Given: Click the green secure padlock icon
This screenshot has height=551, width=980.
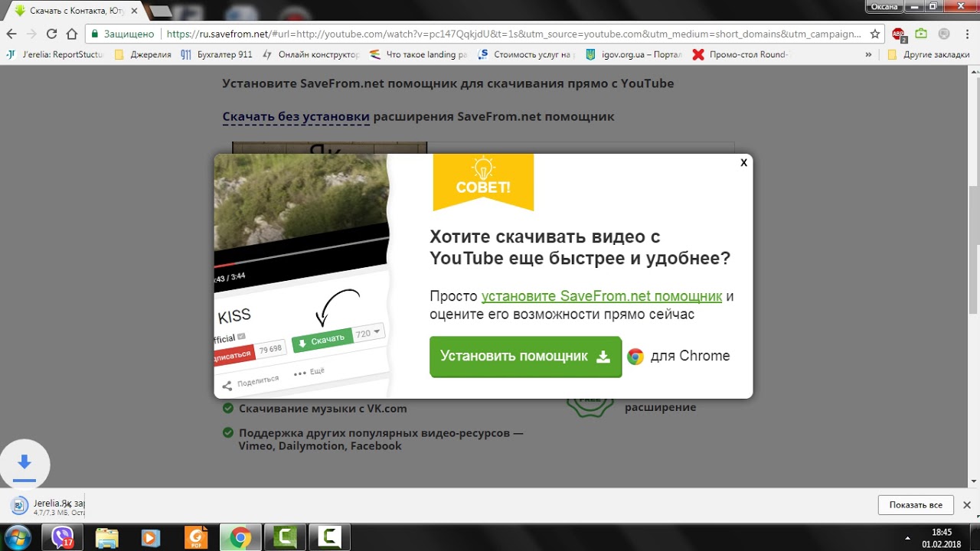Looking at the screenshot, I should click(x=94, y=34).
